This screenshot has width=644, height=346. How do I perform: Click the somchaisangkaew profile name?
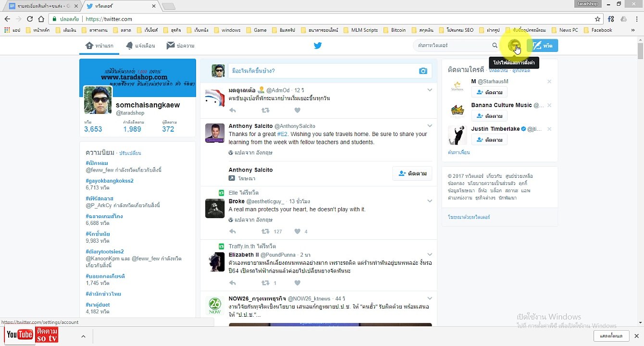[148, 105]
